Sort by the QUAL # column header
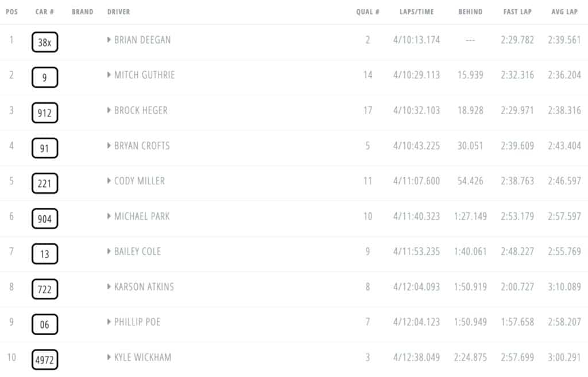The image size is (588, 377). click(367, 11)
